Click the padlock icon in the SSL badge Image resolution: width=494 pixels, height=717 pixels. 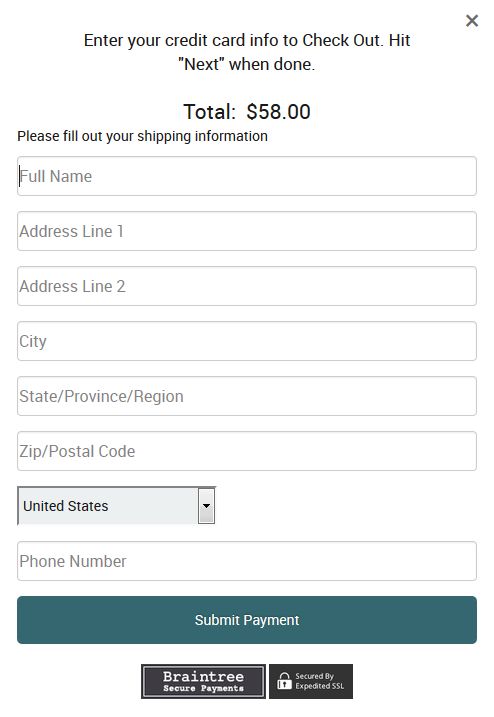click(284, 681)
